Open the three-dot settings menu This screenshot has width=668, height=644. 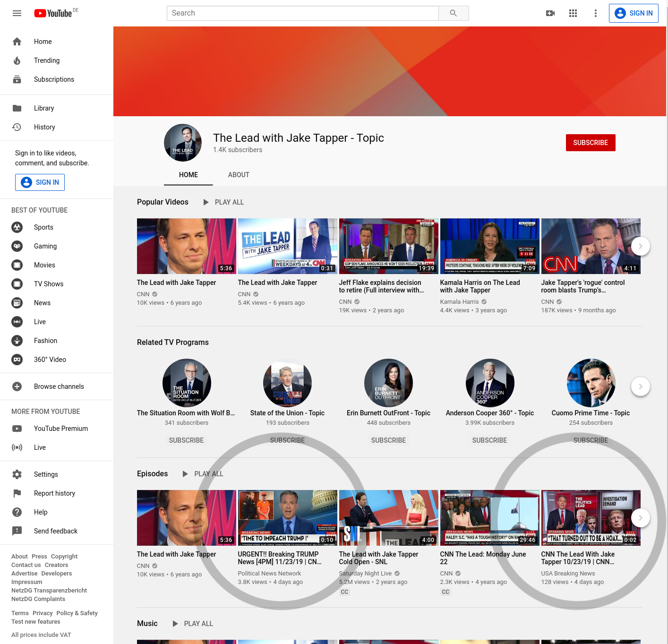coord(596,13)
